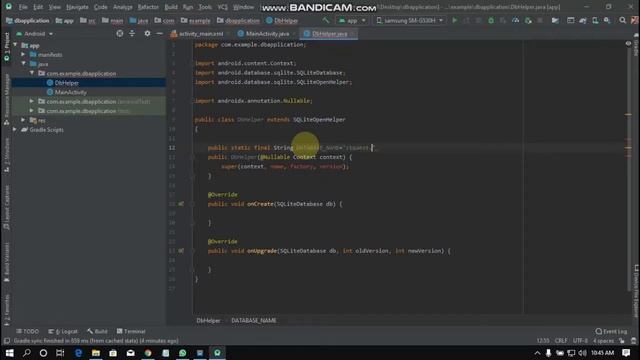
Task: Click the Android Studio taskbar icon
Action: click(217, 353)
